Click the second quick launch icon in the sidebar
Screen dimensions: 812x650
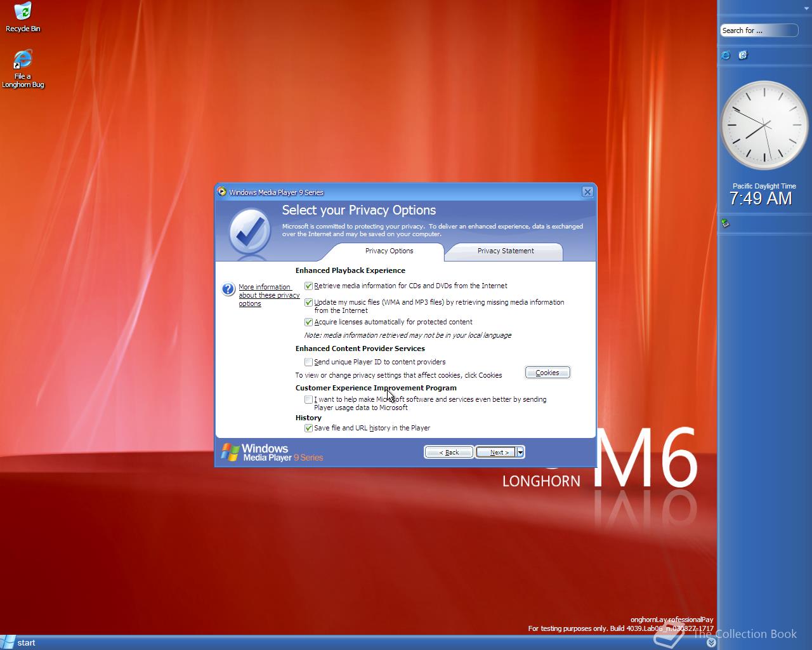743,55
